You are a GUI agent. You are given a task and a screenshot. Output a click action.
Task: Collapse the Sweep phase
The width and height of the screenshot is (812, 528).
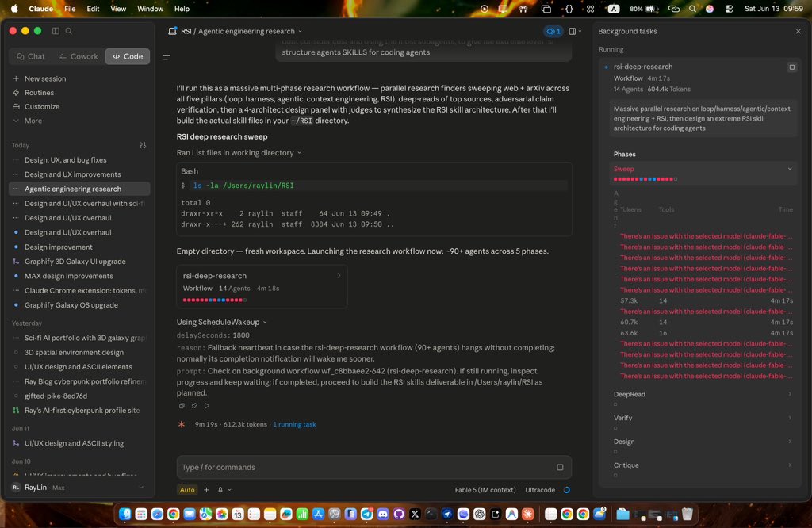790,169
